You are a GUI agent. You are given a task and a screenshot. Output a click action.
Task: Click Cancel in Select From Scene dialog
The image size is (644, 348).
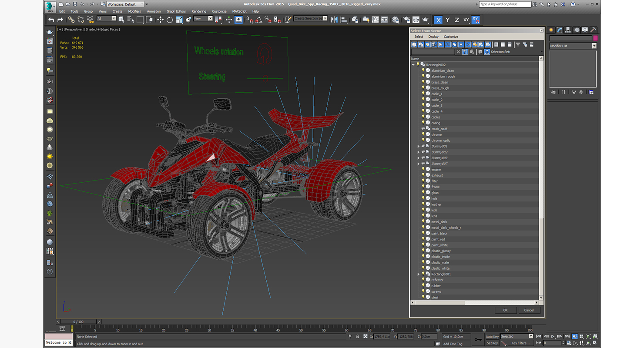point(529,310)
